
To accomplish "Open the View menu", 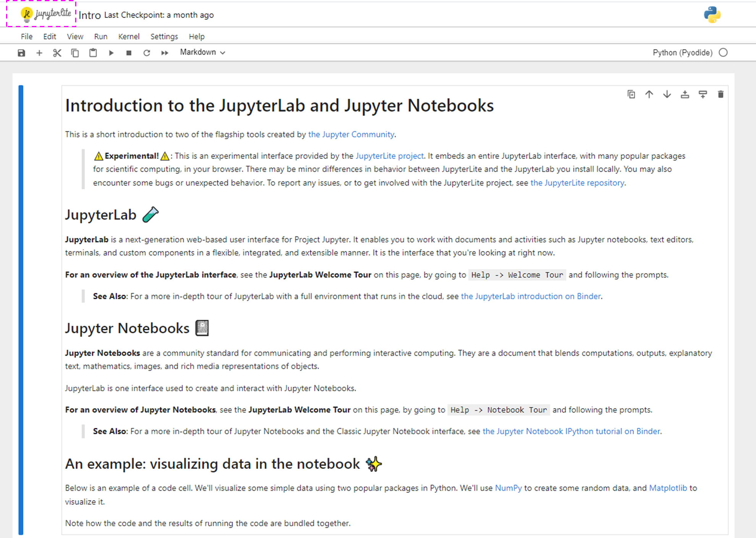I will click(75, 36).
